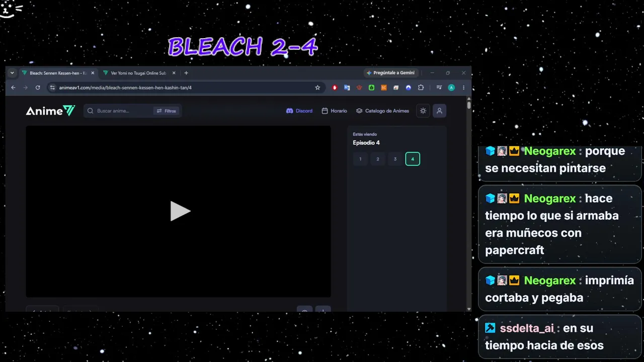Go forward to the next page
Viewport: 644px width, 362px height.
[26, 87]
